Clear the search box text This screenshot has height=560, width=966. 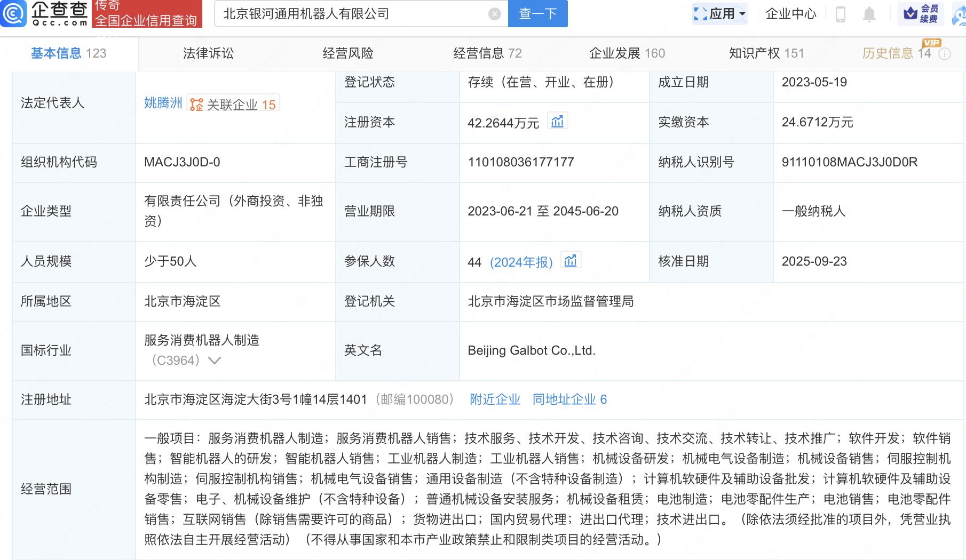click(495, 14)
